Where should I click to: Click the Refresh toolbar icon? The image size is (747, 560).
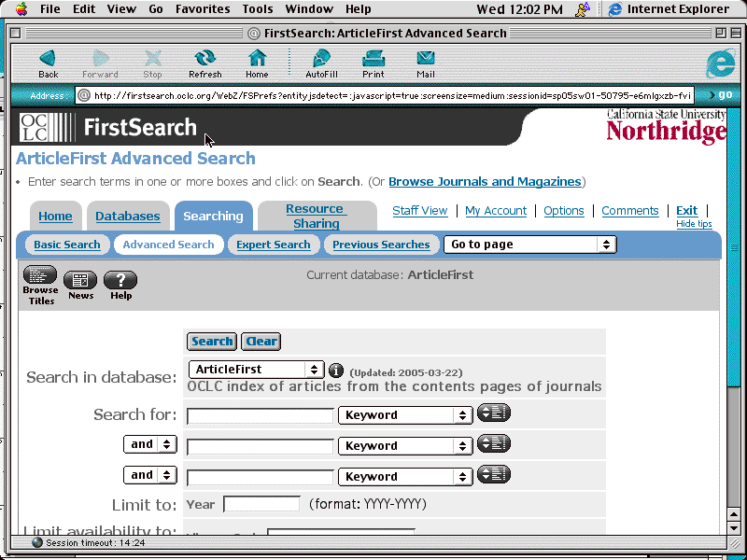(x=204, y=63)
